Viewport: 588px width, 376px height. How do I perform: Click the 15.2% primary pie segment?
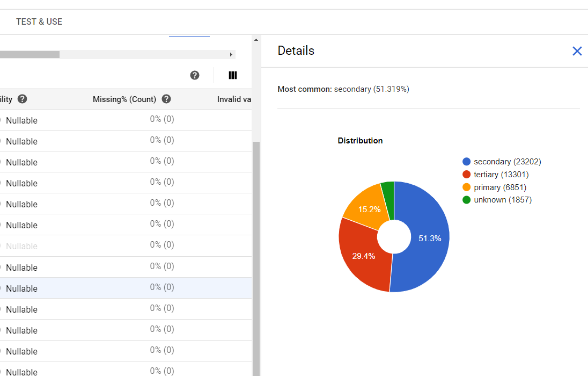click(x=369, y=209)
